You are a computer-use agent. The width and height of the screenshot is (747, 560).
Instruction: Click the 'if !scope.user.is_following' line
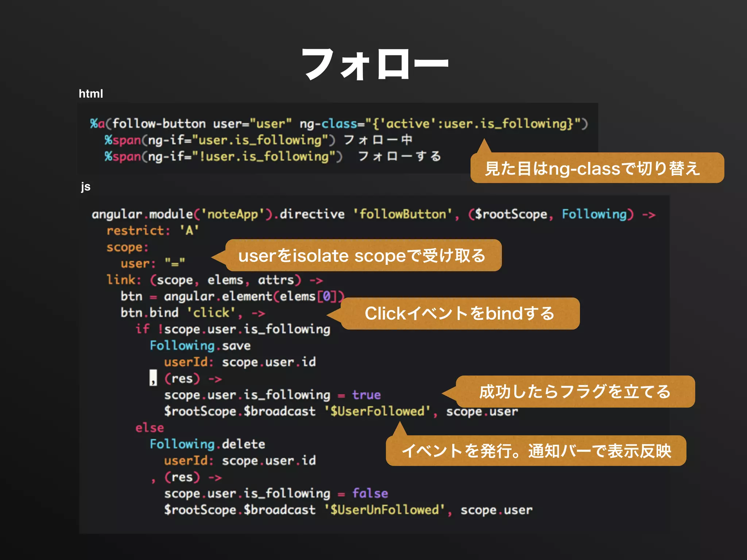233,329
